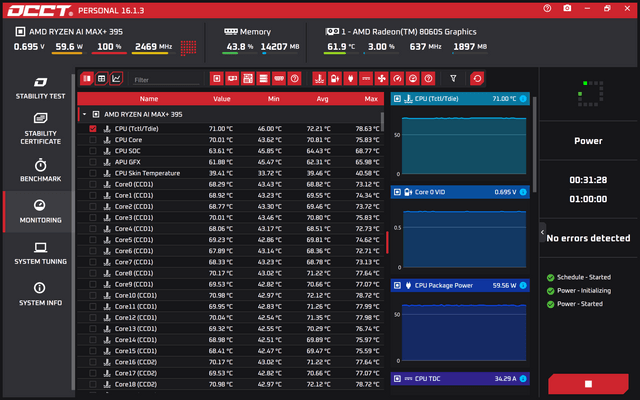Sort table by Value column
The width and height of the screenshot is (640, 400).
click(222, 99)
